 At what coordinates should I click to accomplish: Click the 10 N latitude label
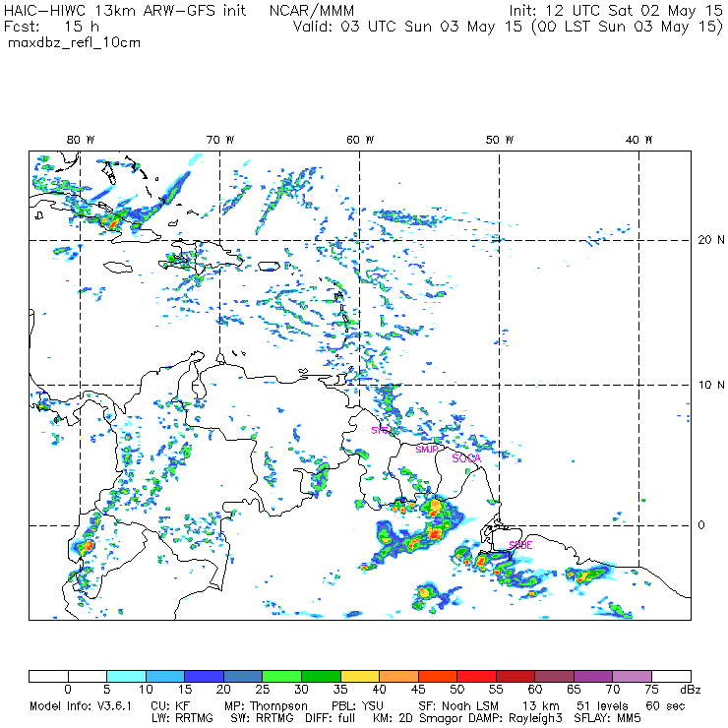(x=711, y=385)
